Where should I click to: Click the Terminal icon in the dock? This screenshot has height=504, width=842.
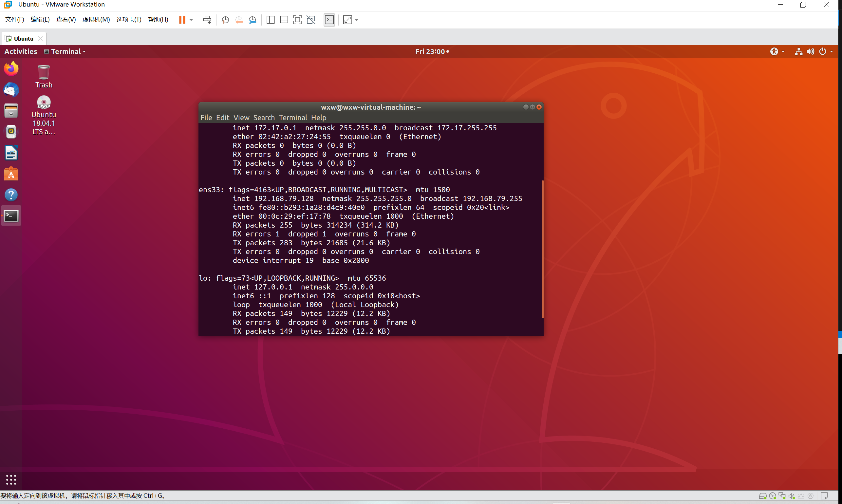pyautogui.click(x=11, y=216)
